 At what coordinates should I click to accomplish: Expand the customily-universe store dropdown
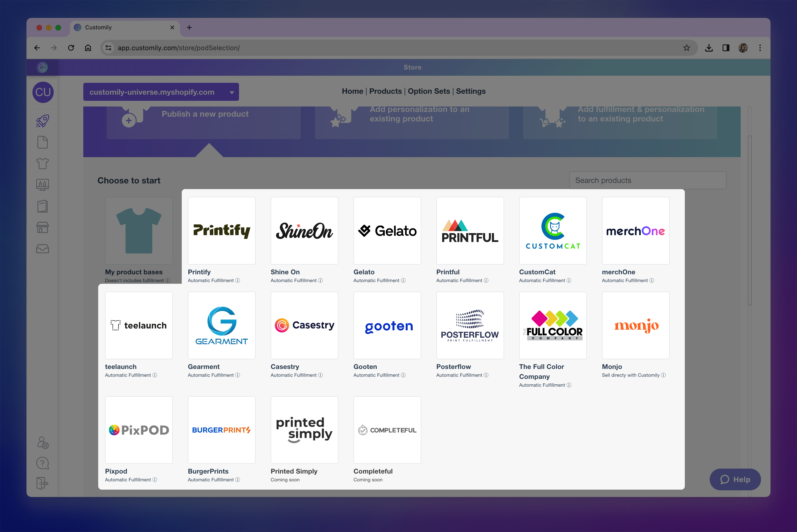[x=232, y=92]
